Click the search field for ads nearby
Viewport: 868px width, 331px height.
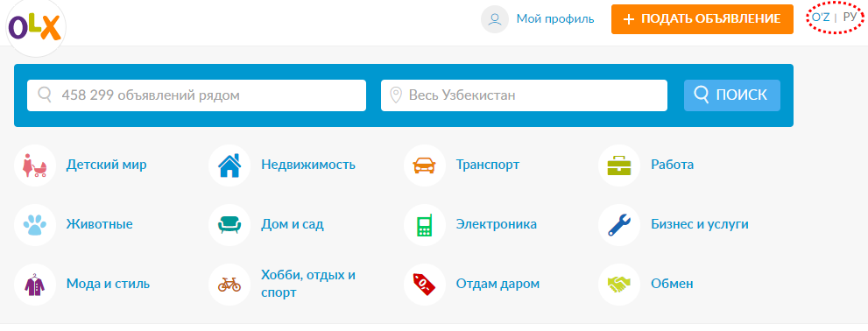(x=196, y=95)
